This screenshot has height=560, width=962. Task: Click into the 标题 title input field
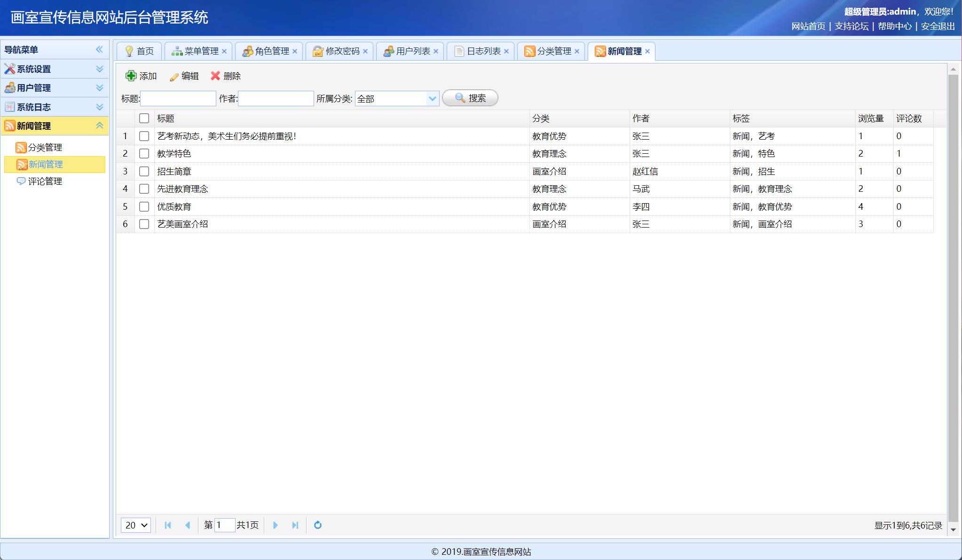coord(178,98)
